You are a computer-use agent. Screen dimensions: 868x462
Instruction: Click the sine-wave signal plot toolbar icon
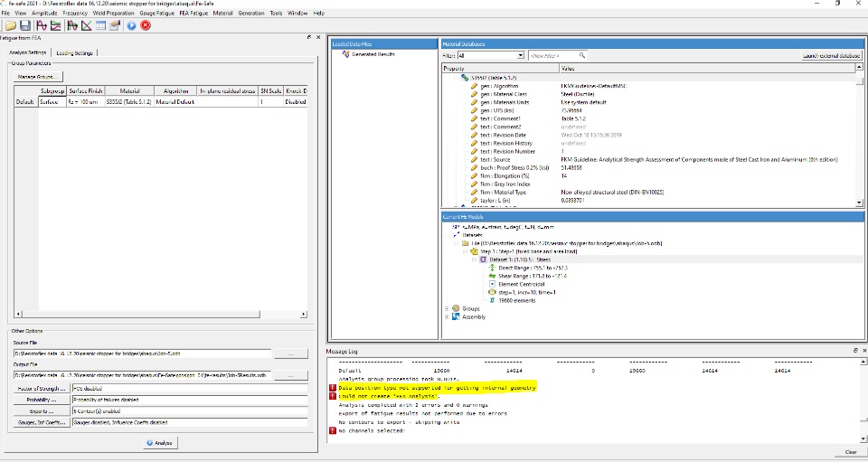(42, 25)
